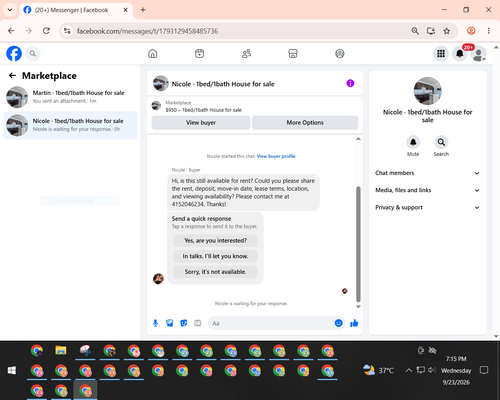Screen dimensions: 500x400
Task: Expand the Chat members section
Action: pyautogui.click(x=427, y=173)
